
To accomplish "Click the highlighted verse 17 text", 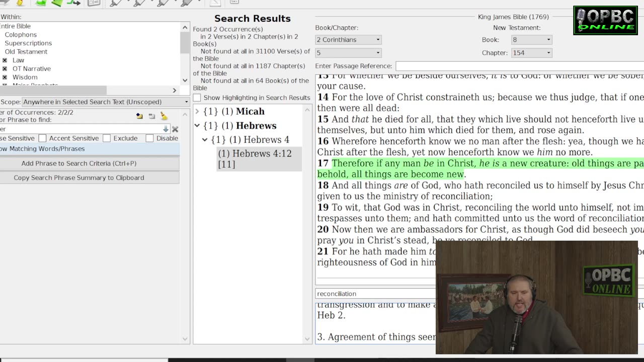I will pos(480,169).
